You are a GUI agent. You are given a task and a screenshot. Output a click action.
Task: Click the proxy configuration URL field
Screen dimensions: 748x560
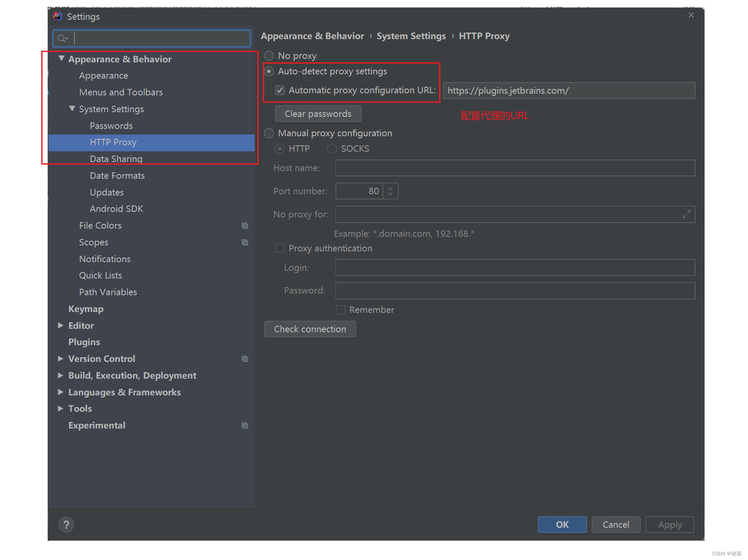[x=569, y=91]
